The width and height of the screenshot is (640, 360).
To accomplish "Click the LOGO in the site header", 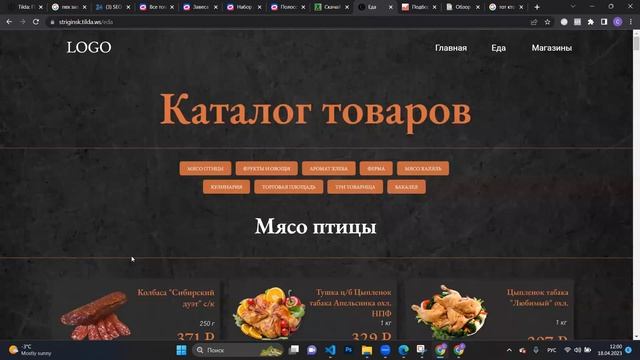I will [x=89, y=47].
